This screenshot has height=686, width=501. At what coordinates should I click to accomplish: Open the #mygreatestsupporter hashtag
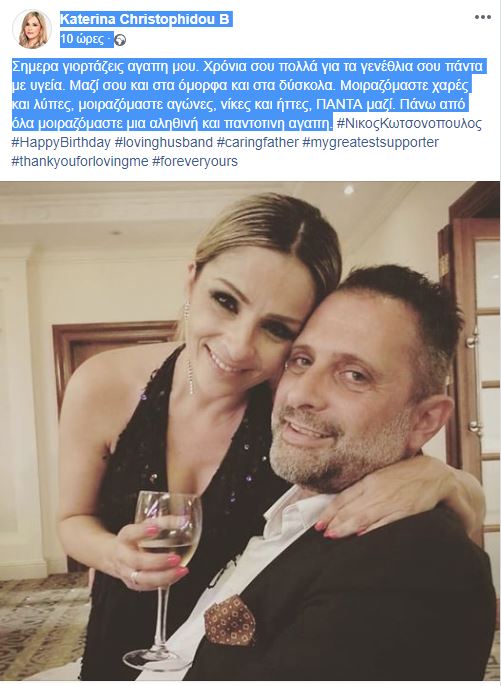[370, 143]
